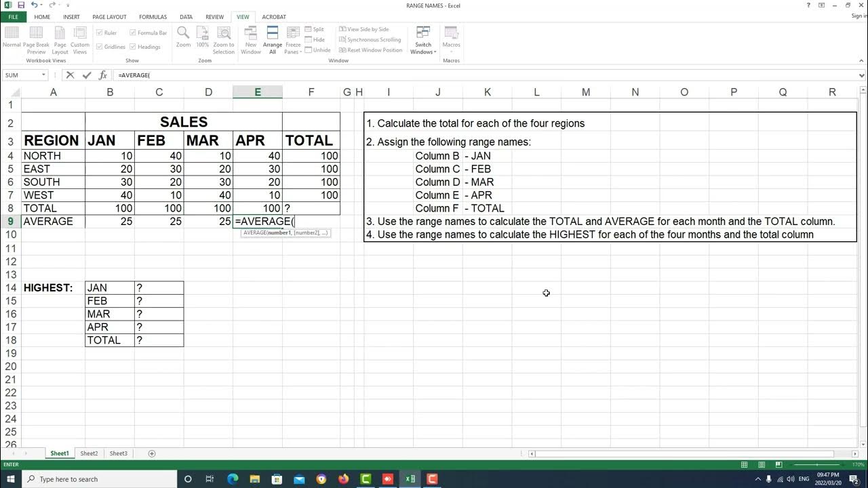Cancel the formula entry with X
868x488 pixels.
point(70,75)
